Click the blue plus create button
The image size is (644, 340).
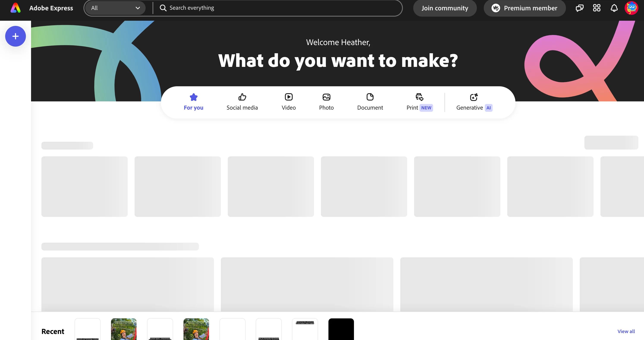[x=16, y=36]
